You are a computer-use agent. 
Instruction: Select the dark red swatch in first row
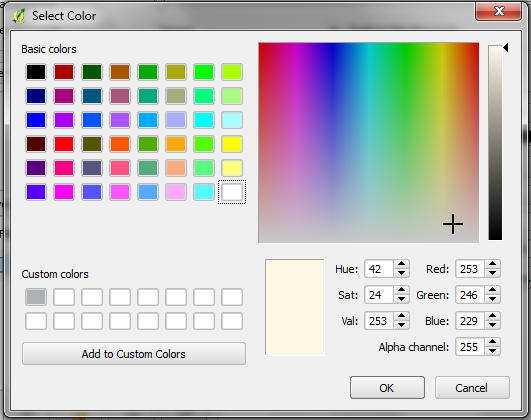point(64,72)
